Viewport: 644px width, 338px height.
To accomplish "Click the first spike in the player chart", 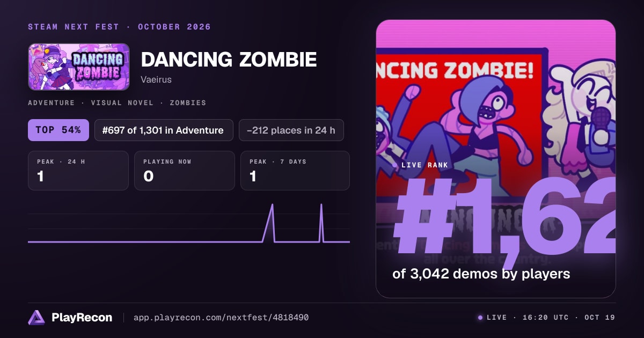I will [272, 223].
